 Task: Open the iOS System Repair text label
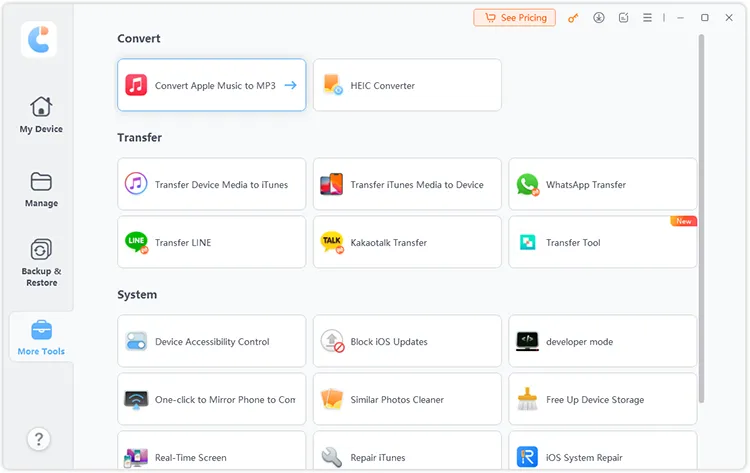click(x=584, y=458)
